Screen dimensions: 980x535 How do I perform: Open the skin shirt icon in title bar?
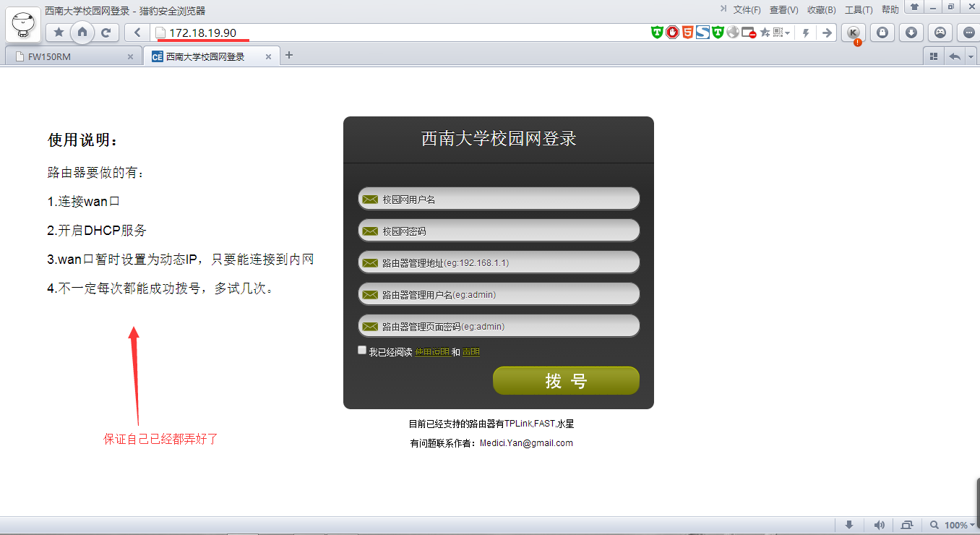tap(915, 7)
